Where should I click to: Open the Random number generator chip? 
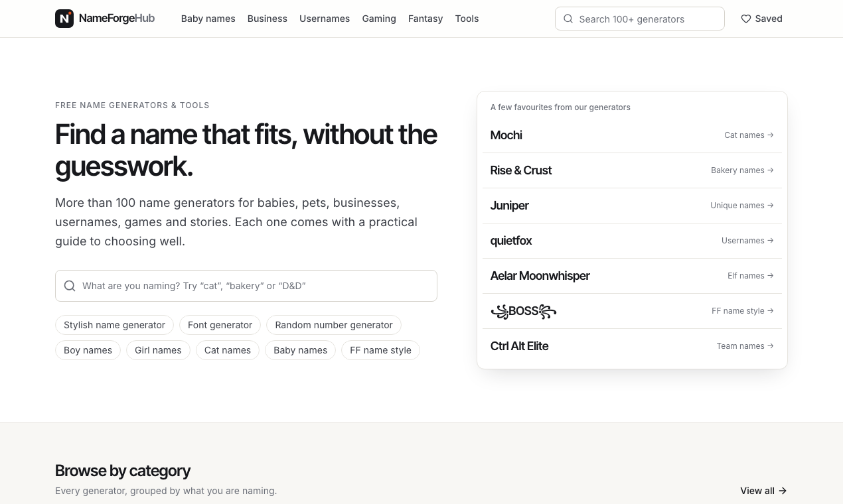[x=334, y=325]
